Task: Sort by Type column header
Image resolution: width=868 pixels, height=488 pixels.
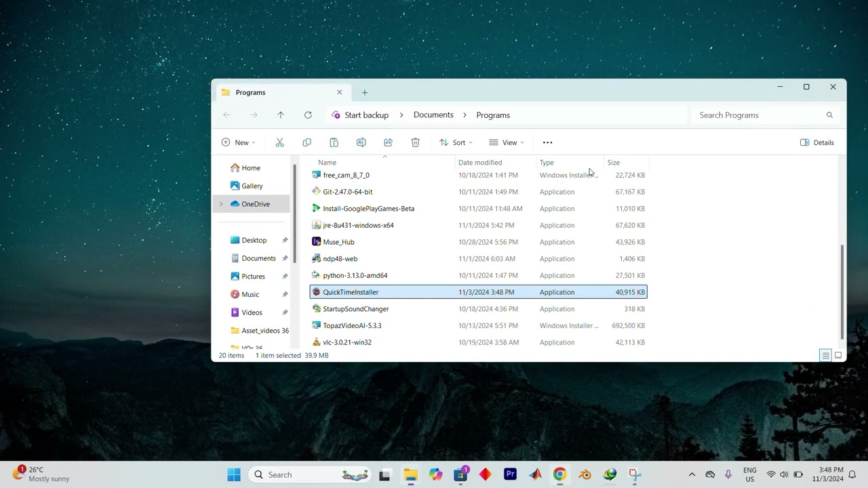Action: point(570,163)
